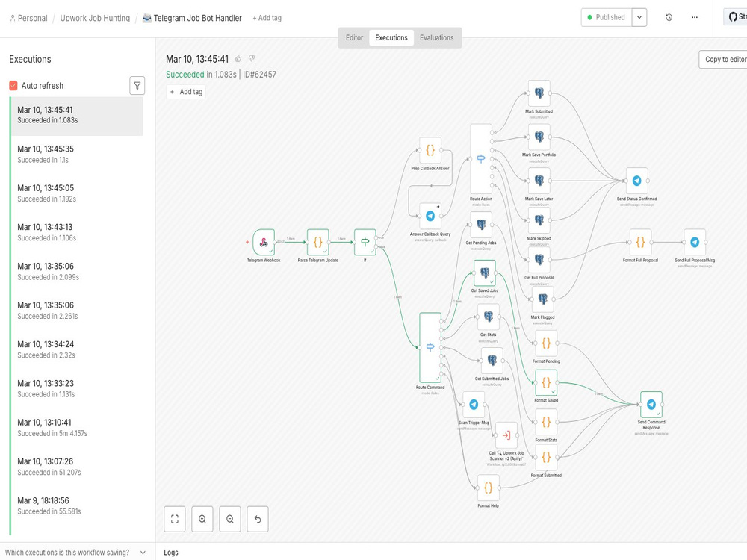Click the Telegram Job Bot Handler title
Screen dimensions: 747x560
click(197, 18)
